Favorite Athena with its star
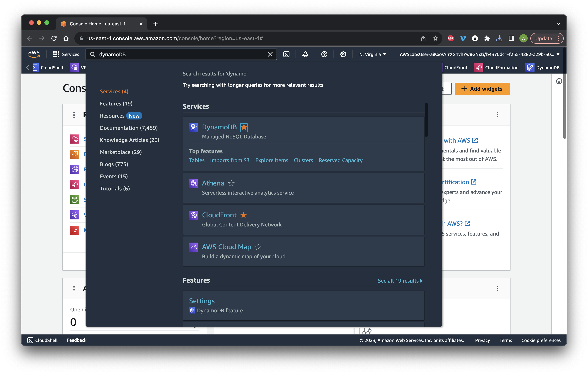The height and width of the screenshot is (374, 588). tap(231, 183)
